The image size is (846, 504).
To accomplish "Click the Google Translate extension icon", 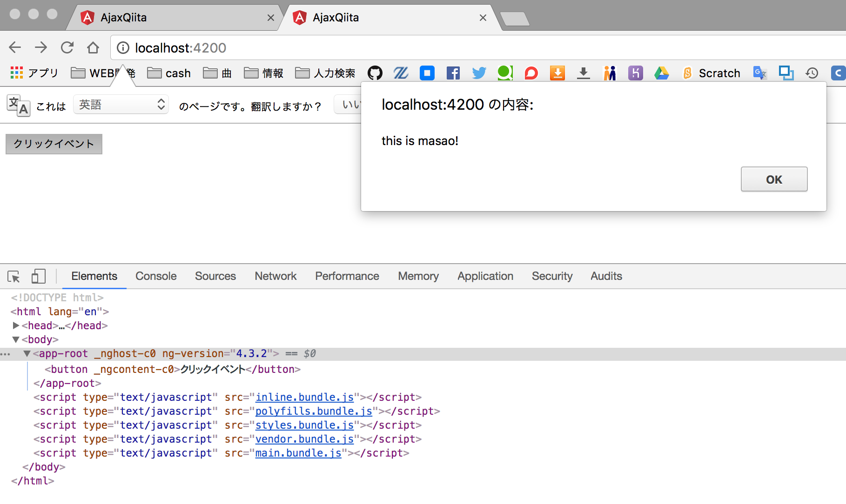I will 759,73.
